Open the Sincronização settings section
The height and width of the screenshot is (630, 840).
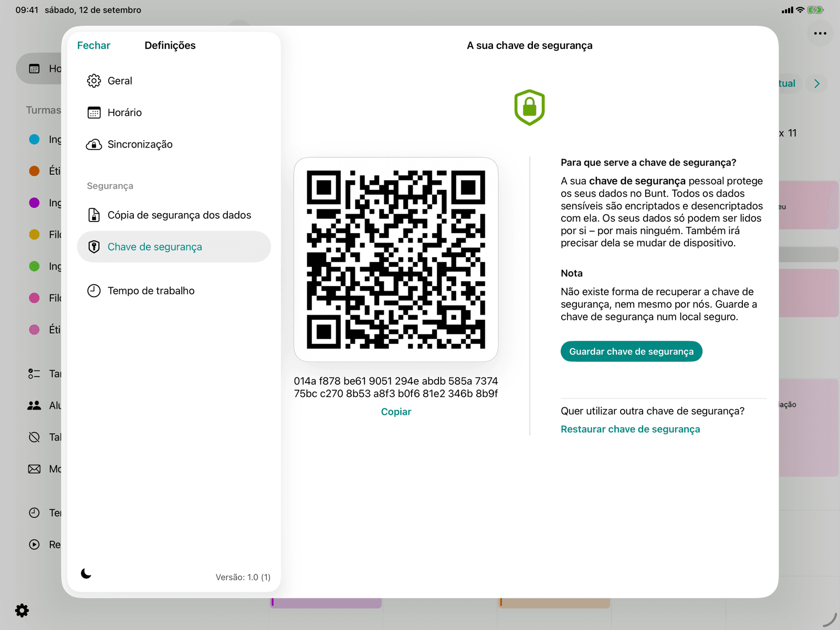pos(174,144)
